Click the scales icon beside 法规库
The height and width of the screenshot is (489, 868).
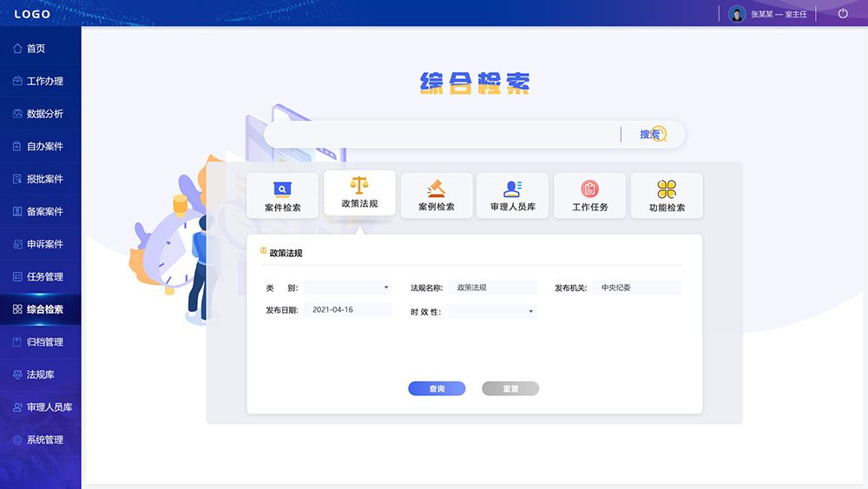pos(17,374)
